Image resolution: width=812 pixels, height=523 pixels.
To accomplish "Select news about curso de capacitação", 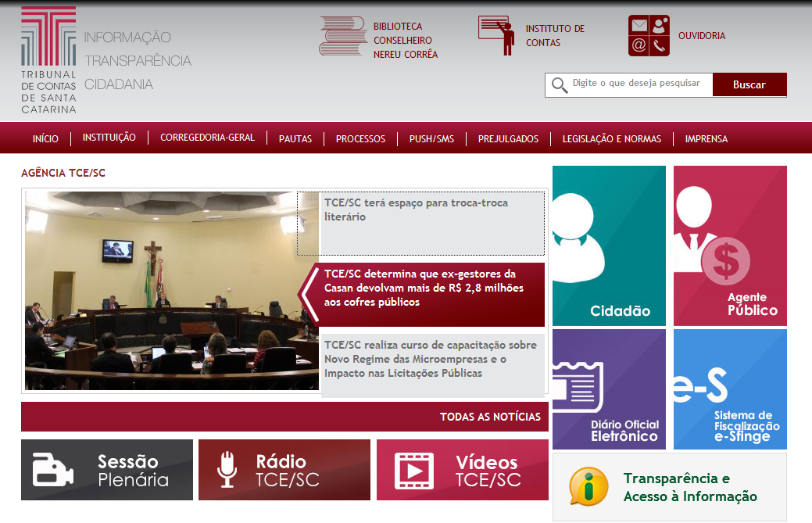I will tap(433, 366).
